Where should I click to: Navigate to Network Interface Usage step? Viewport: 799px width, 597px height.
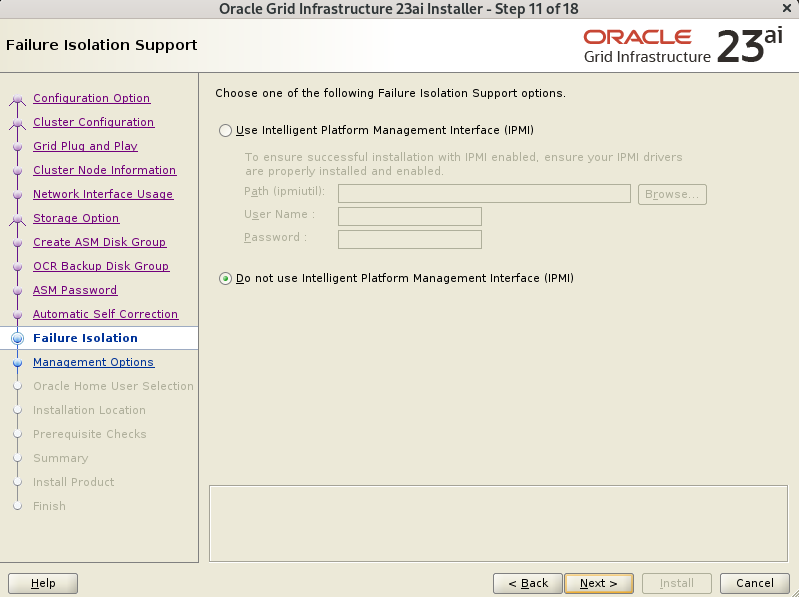(103, 194)
